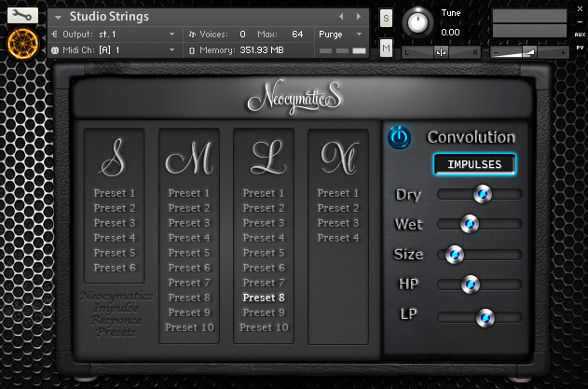Click the Voices count value 0
The image size is (588, 389).
click(x=242, y=35)
